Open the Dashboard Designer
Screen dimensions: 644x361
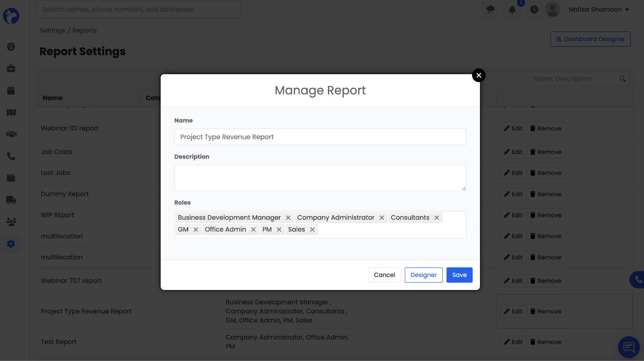coord(590,39)
